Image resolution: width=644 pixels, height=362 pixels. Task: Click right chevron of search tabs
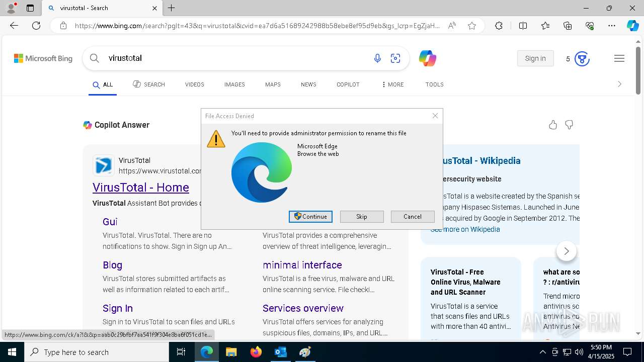[619, 84]
